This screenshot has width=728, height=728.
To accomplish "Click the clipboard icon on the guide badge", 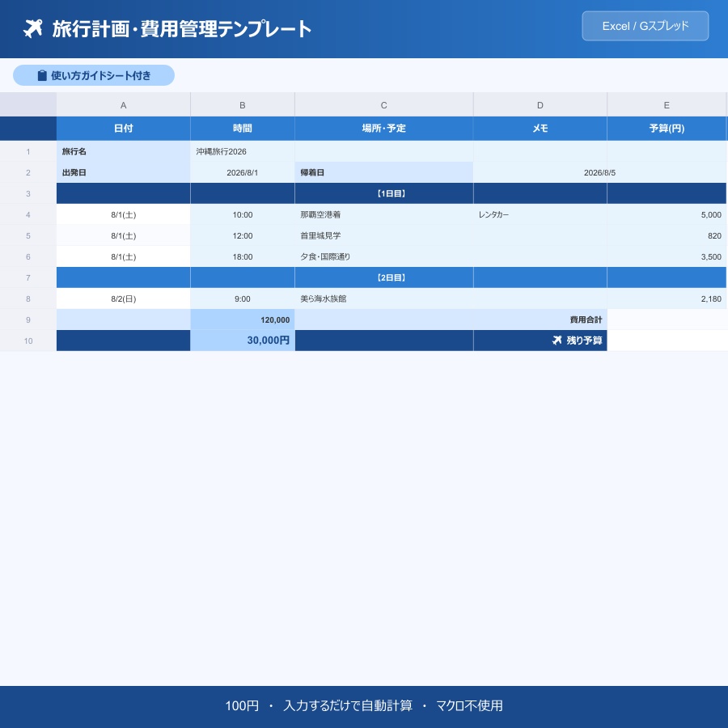I will pos(42,75).
